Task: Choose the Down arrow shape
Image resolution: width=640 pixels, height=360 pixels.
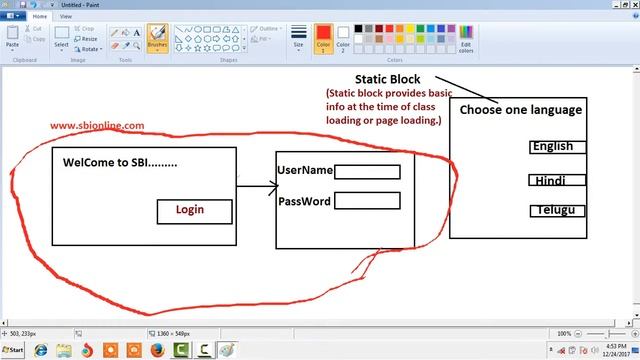Action: (179, 48)
